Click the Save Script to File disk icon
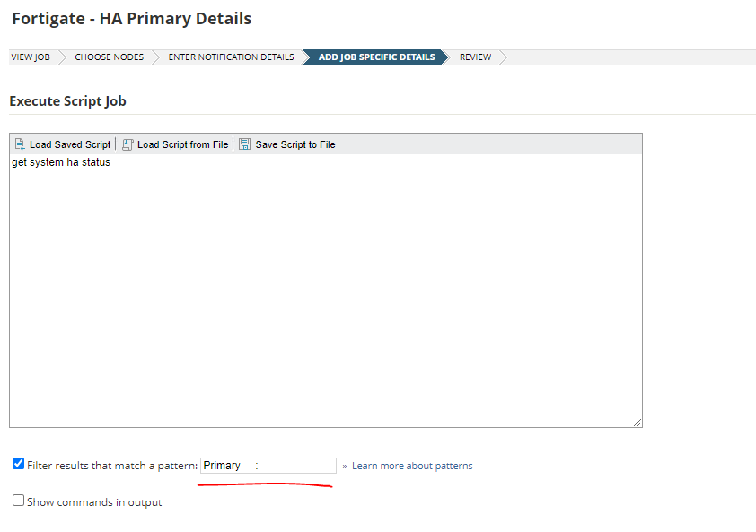This screenshot has height=532, width=756. tap(244, 144)
